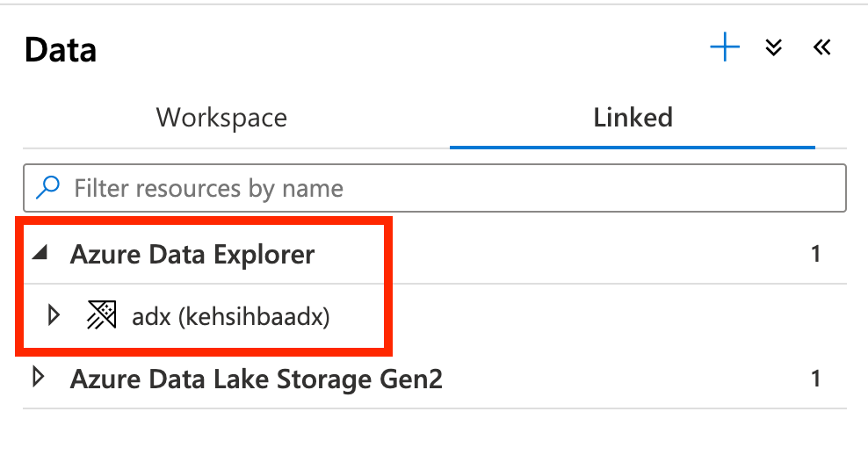Screen dimensions: 868x455
Task: Click the plus icon to add a resource
Action: click(725, 47)
